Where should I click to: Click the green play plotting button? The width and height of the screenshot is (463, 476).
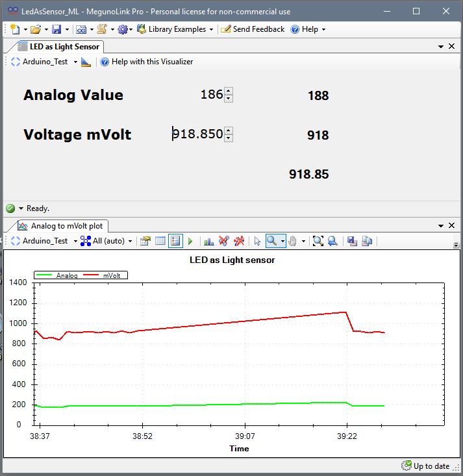[190, 242]
